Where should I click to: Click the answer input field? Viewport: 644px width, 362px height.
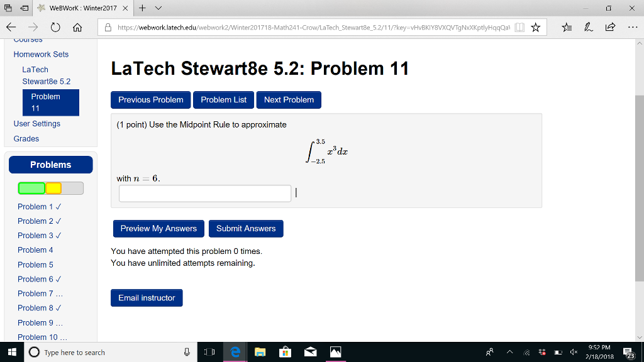pos(204,193)
